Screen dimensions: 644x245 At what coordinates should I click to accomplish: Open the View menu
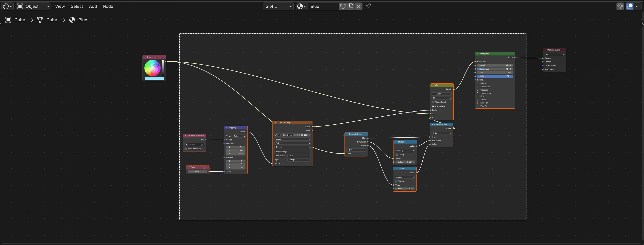coord(60,6)
